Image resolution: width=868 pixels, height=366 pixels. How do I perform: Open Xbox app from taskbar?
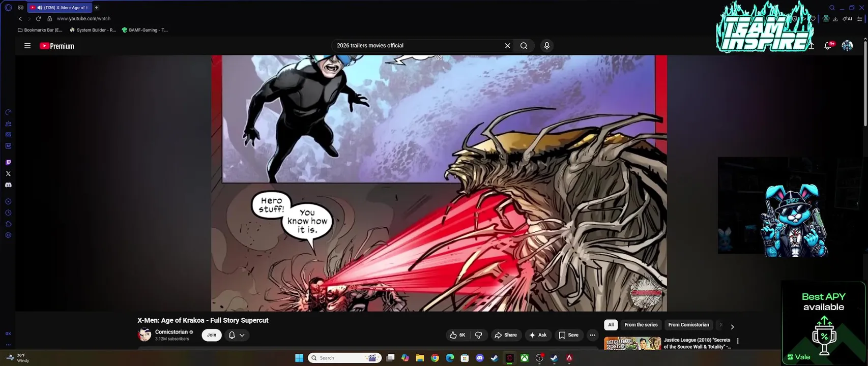pos(524,358)
